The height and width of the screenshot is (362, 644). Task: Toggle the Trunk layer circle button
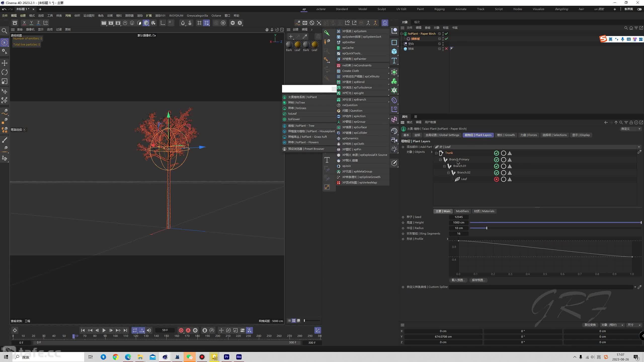coord(503,153)
